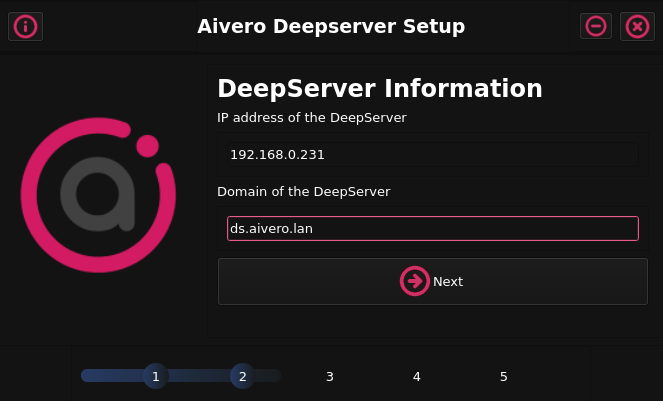
Task: Click the Aivero logo image
Action: click(98, 195)
